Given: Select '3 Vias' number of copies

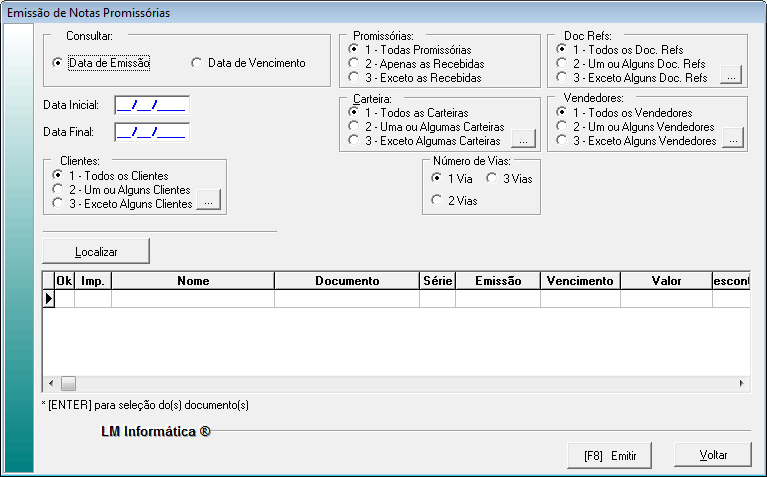Looking at the screenshot, I should point(492,177).
